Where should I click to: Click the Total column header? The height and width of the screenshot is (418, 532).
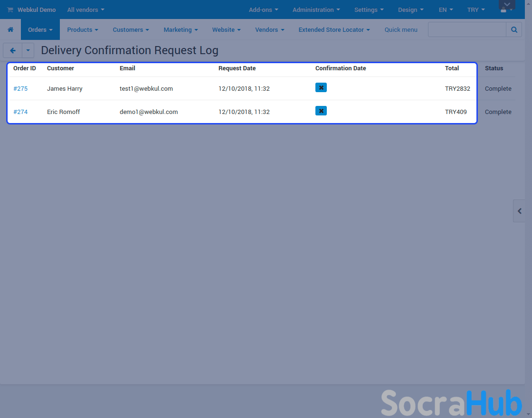tap(452, 68)
